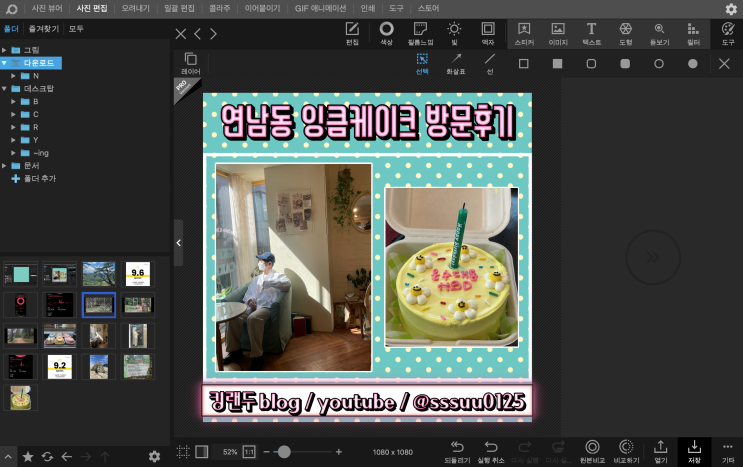The image size is (743, 467).
Task: Choose the 선택 selection tool
Action: (422, 63)
